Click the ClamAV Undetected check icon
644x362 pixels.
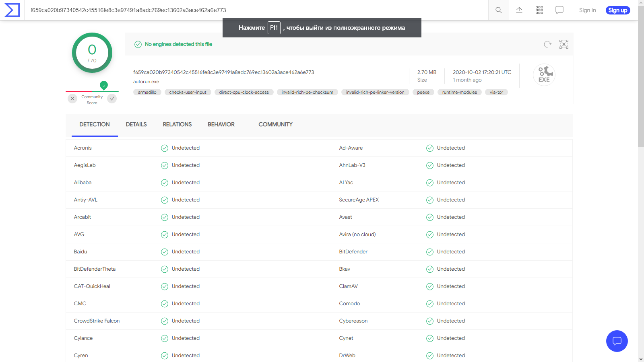point(430,286)
